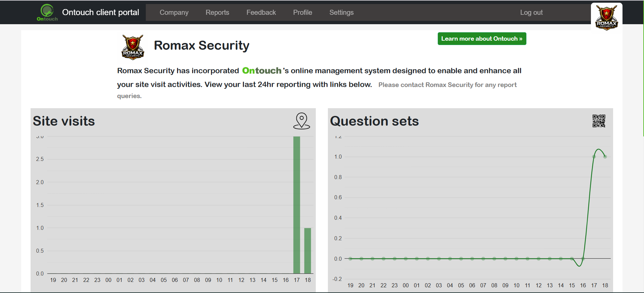Click the short bar at hour 18
The image size is (644, 293).
pyautogui.click(x=308, y=251)
